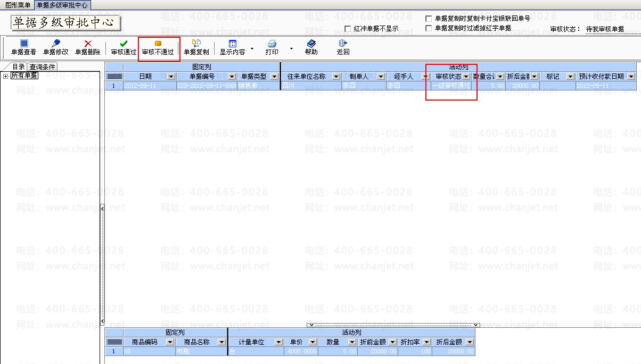The width and height of the screenshot is (641, 364).
Task: Open 审核状态 selector showing 待我审核单据
Action: (605, 29)
